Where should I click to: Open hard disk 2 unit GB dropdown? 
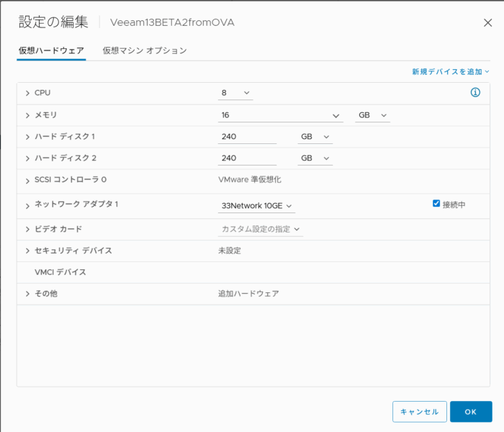[x=315, y=158]
